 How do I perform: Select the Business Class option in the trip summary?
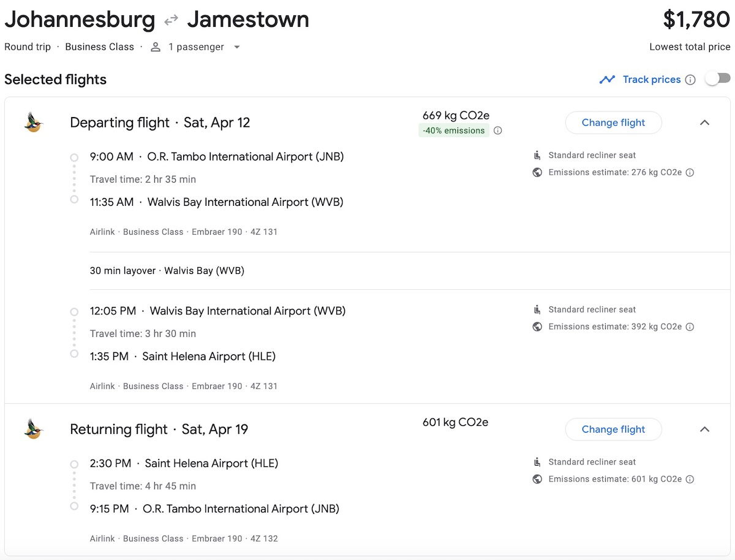99,47
